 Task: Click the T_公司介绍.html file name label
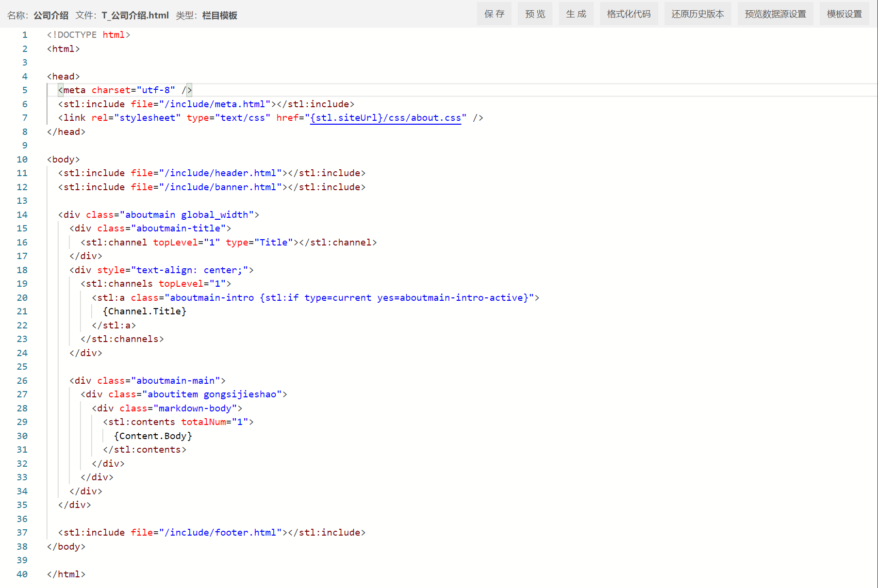pyautogui.click(x=135, y=16)
